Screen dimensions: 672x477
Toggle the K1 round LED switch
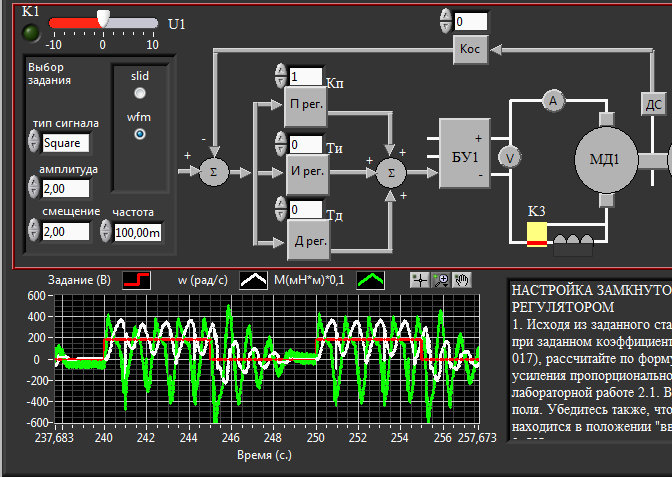30,33
